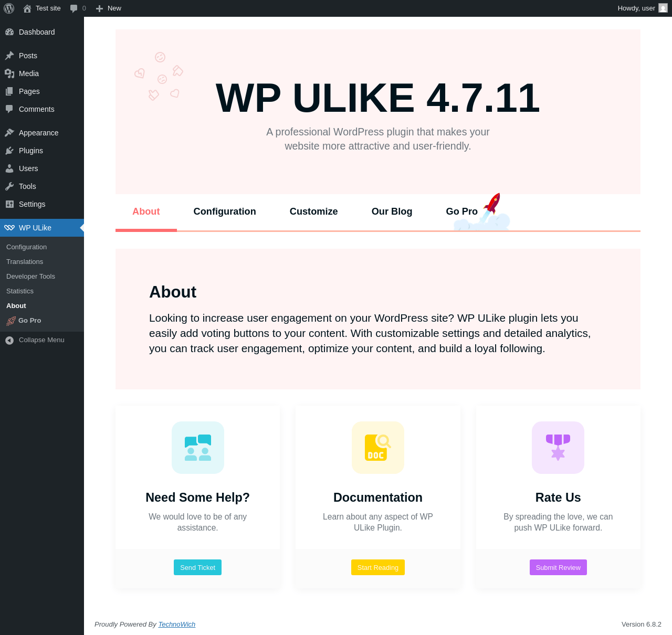Image resolution: width=672 pixels, height=635 pixels.
Task: Go to Media in the sidebar
Action: (x=42, y=73)
